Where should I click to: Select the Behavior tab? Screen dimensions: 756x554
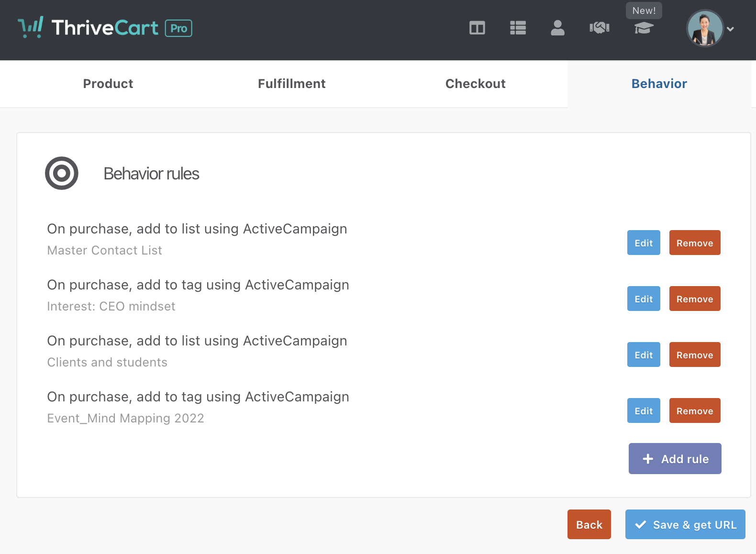tap(659, 84)
